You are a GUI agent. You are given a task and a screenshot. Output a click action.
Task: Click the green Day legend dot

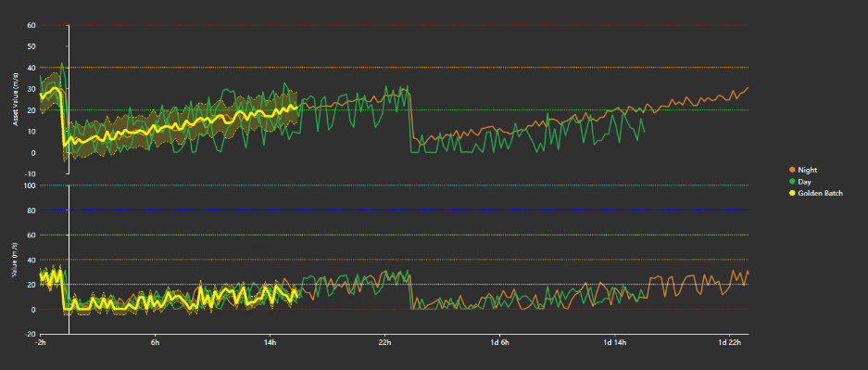792,182
